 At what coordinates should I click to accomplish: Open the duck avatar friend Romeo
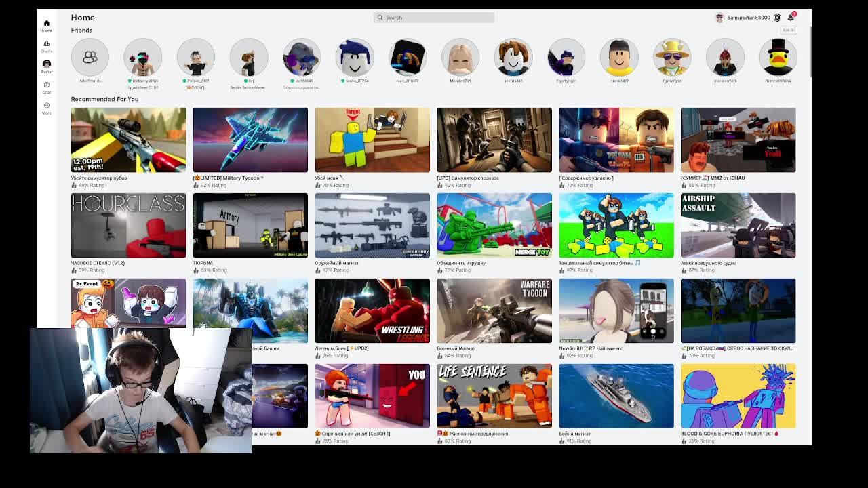point(778,57)
